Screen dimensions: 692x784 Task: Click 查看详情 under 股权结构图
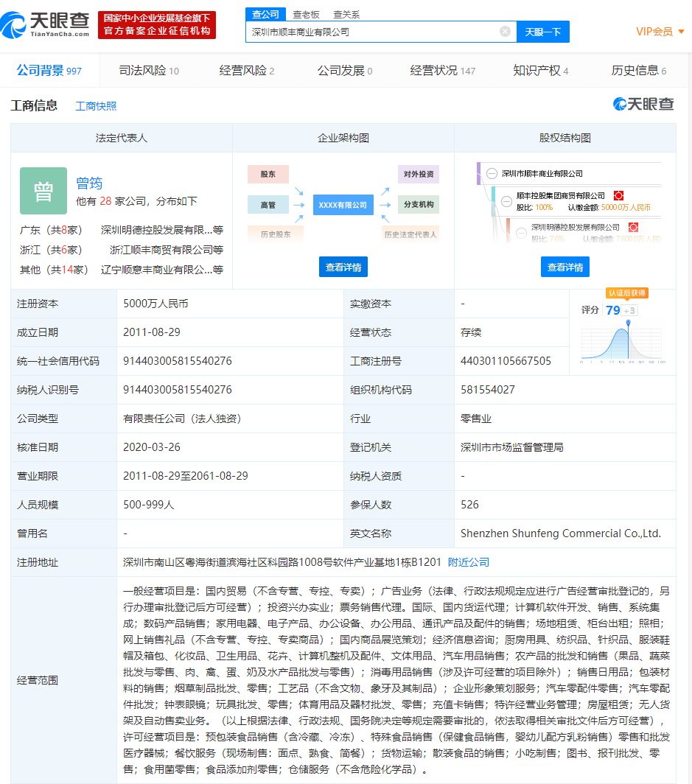[565, 267]
